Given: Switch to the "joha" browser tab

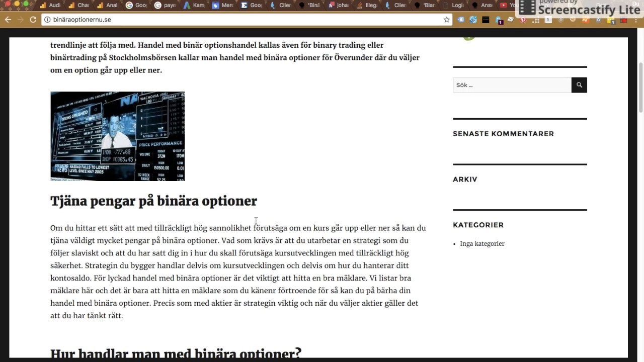Looking at the screenshot, I should [x=338, y=6].
